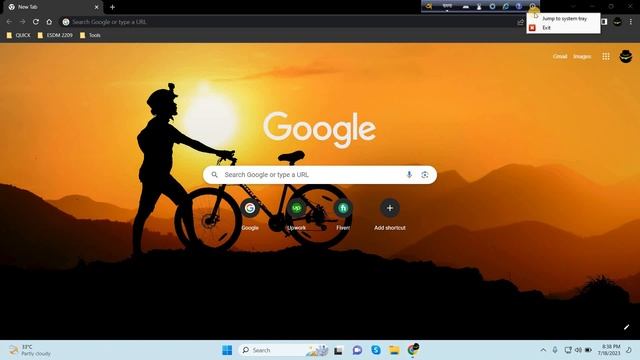This screenshot has height=360, width=640.
Task: Open the Google apps grid
Action: (606, 56)
